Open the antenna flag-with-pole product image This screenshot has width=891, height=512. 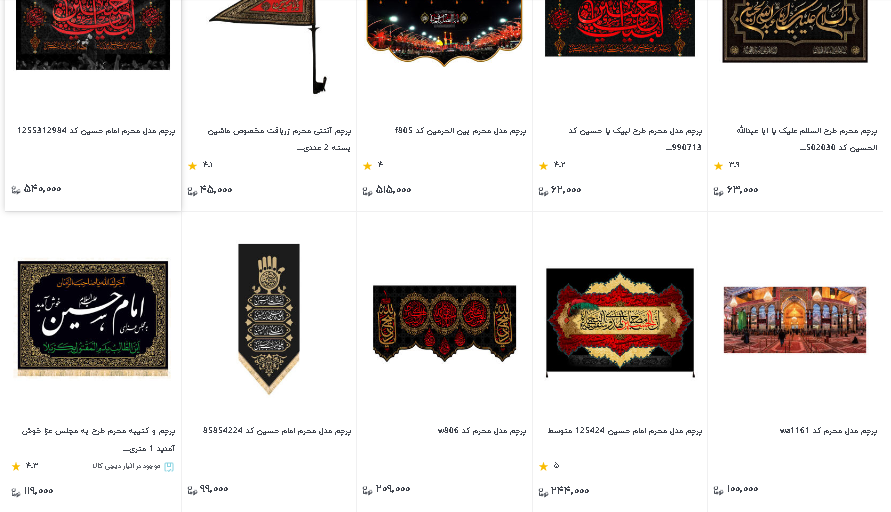[269, 47]
